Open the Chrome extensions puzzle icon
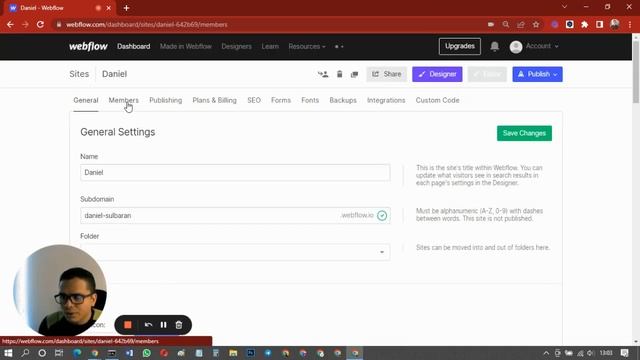This screenshot has width=640, height=360. click(584, 24)
